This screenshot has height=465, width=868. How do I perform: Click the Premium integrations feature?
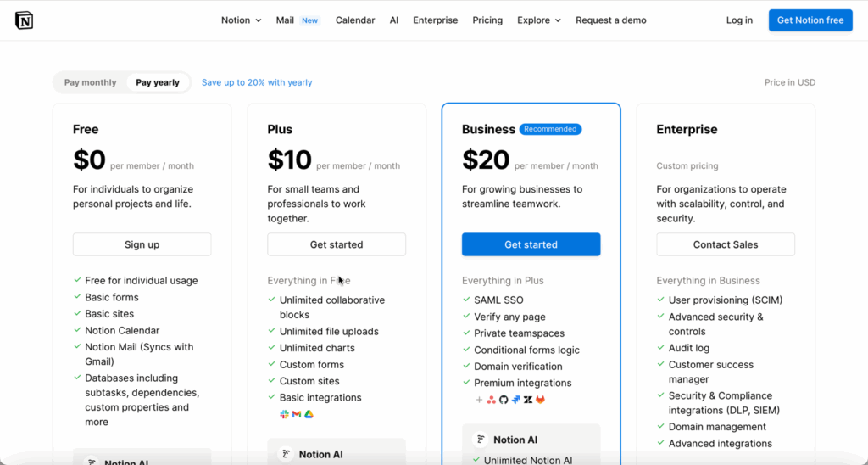pyautogui.click(x=523, y=383)
